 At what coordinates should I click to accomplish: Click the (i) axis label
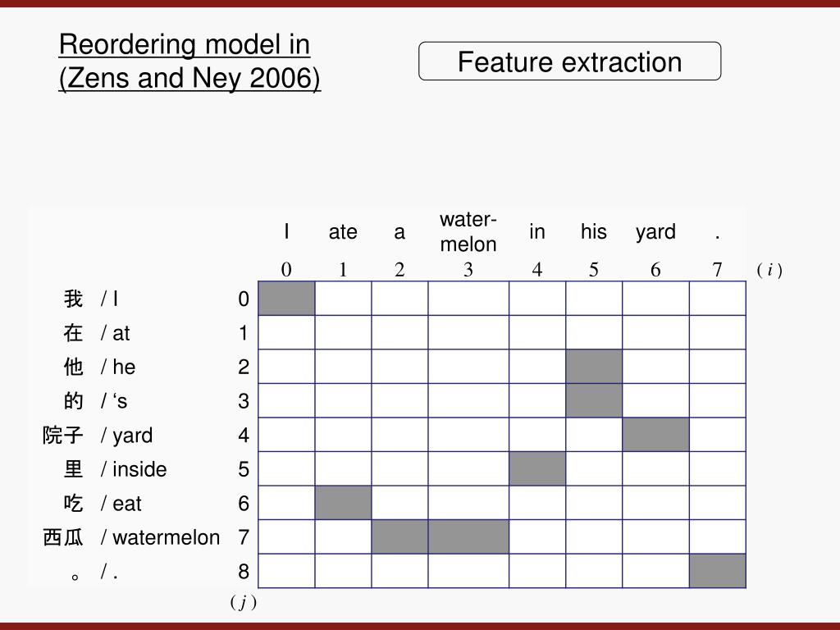pos(769,270)
